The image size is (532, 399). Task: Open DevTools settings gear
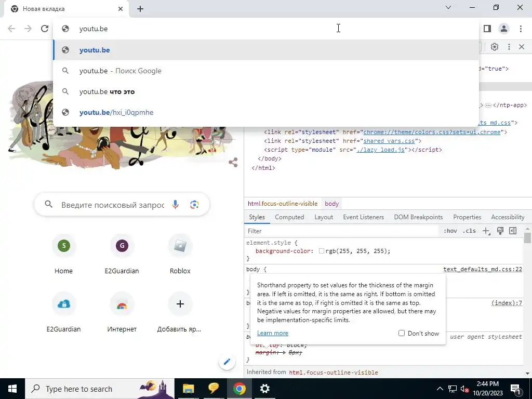point(495,47)
